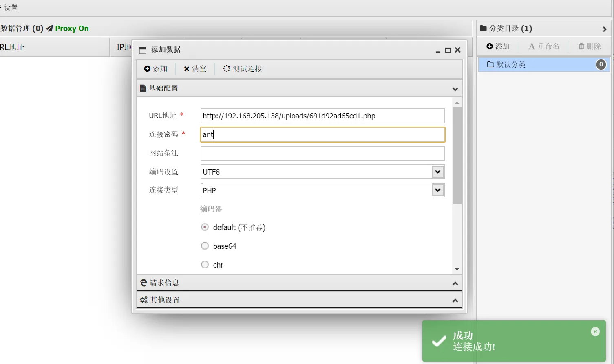Collapse the 分类目录 panel with the arrow
Screen dimensions: 614x364
click(604, 29)
